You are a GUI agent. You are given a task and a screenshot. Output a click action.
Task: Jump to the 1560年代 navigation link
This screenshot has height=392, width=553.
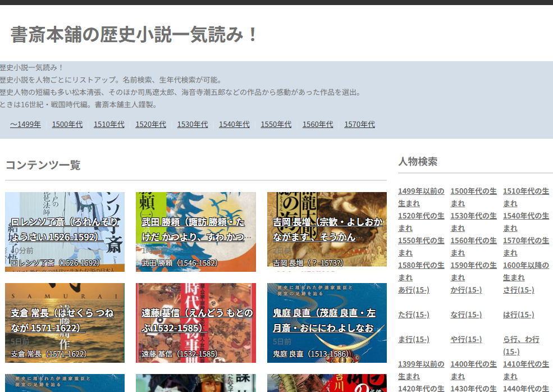(x=318, y=125)
